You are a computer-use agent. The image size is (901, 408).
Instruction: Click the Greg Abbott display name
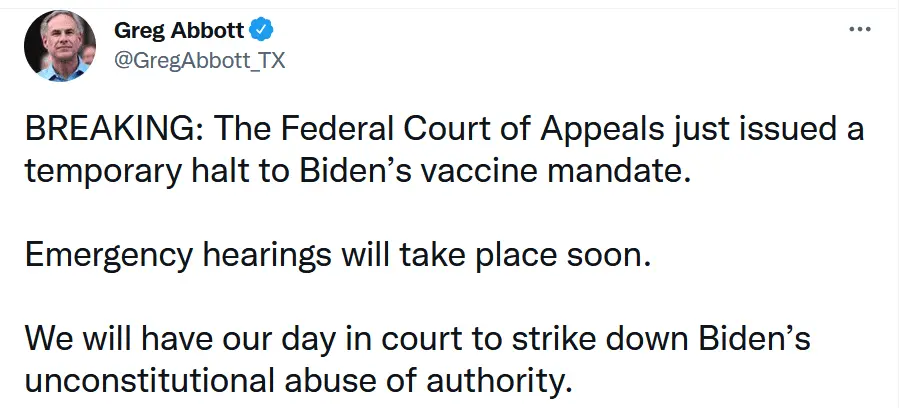pyautogui.click(x=186, y=29)
